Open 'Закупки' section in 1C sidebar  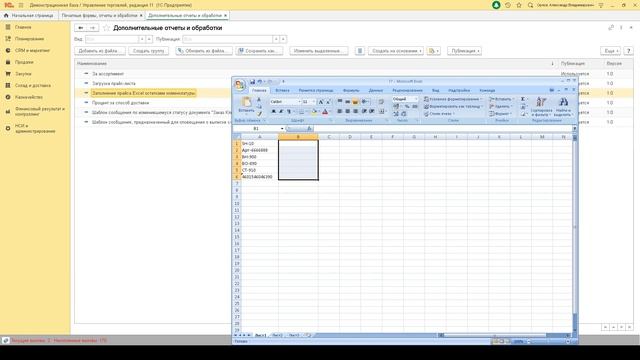tap(23, 74)
